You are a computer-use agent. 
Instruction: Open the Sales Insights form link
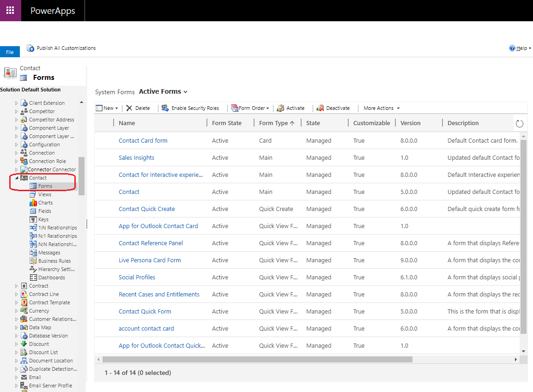point(136,157)
